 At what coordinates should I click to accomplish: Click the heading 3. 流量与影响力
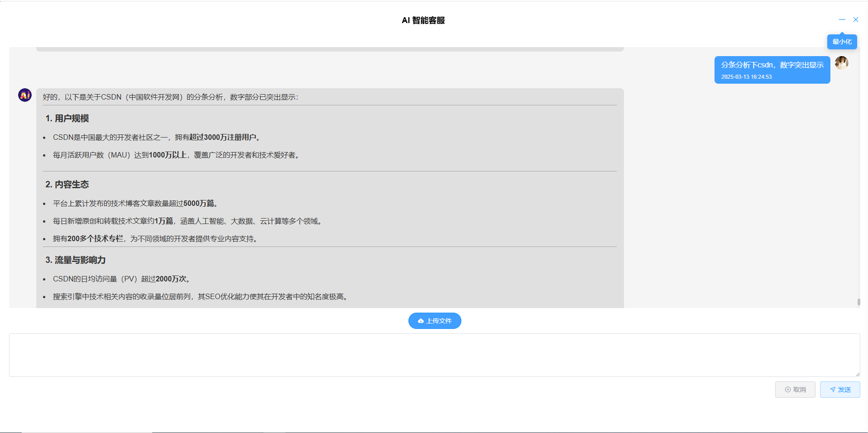[x=76, y=260]
